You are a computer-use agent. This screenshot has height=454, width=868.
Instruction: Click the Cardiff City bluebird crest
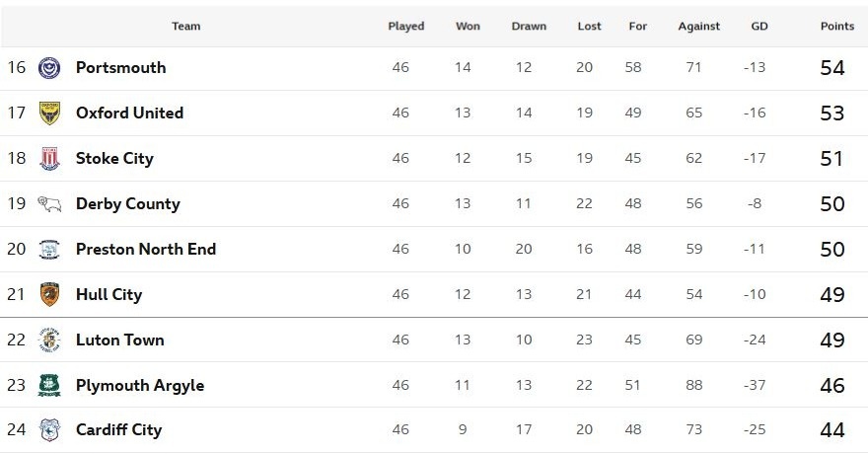(48, 430)
